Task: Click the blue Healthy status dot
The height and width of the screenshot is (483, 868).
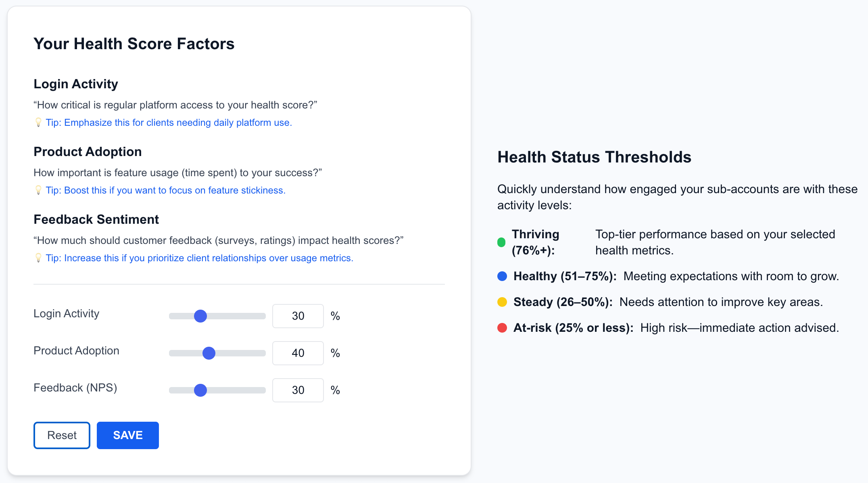Action: click(x=502, y=276)
